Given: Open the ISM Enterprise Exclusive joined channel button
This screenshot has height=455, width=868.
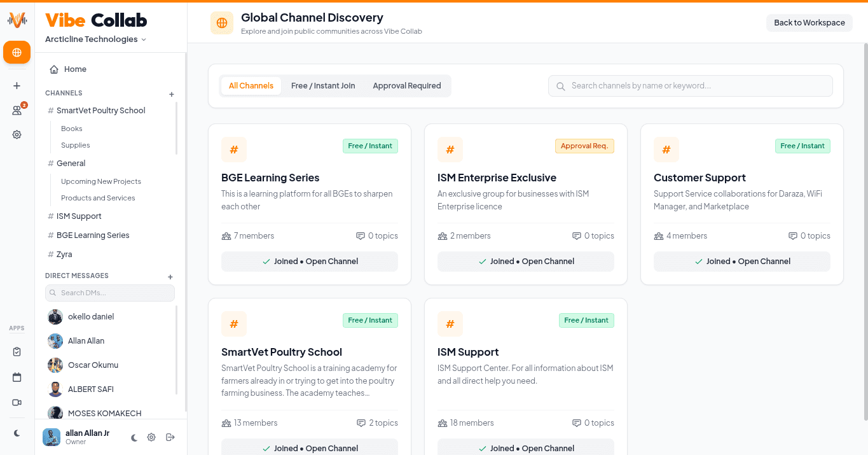Looking at the screenshot, I should coord(526,262).
